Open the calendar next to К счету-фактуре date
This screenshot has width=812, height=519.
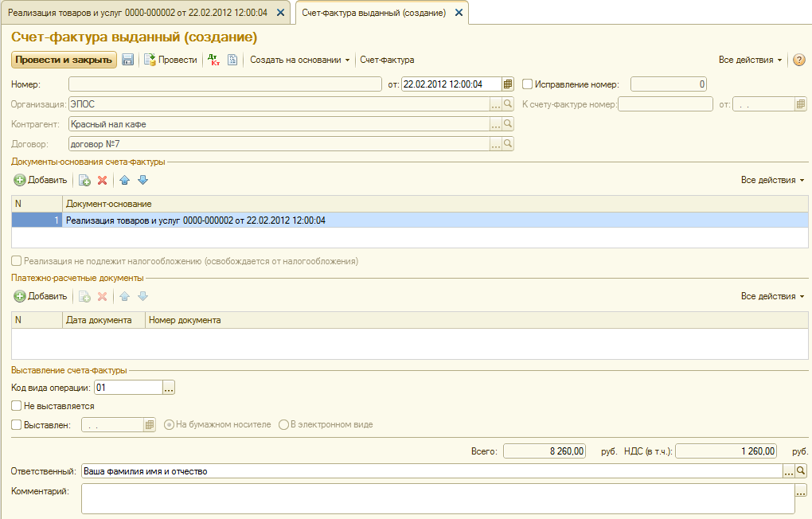click(801, 104)
